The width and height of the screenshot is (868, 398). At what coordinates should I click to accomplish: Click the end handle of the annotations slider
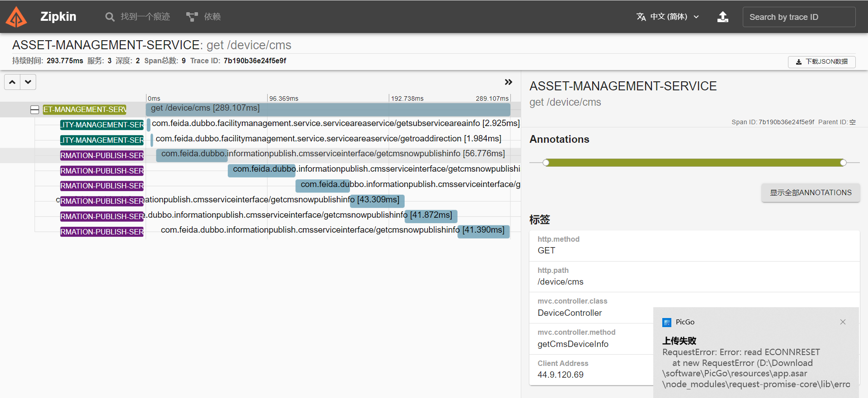click(x=843, y=163)
